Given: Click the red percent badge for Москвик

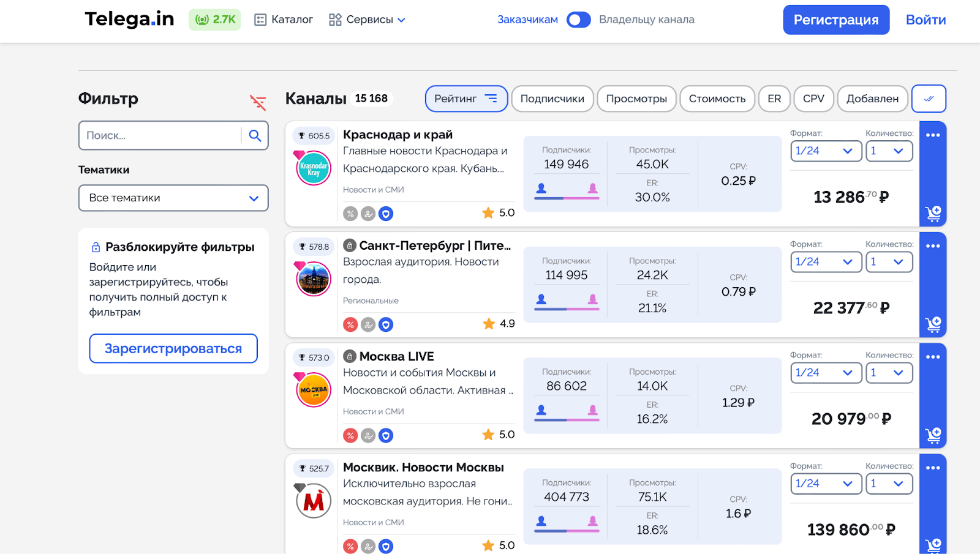Looking at the screenshot, I should pyautogui.click(x=350, y=546).
